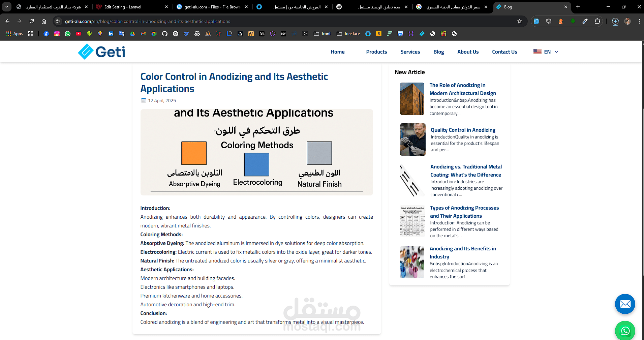Open the YouTube bookmark
644x340 pixels.
[x=79, y=34]
